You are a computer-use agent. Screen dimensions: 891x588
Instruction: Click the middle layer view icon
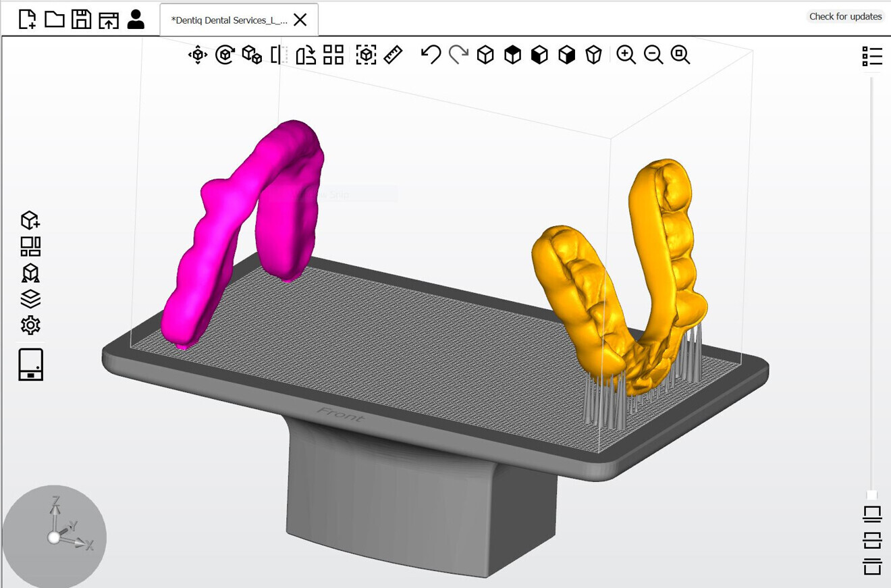872,540
